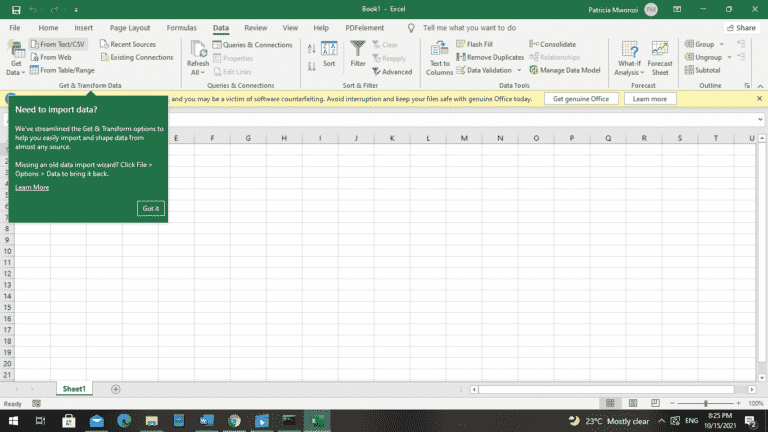The height and width of the screenshot is (432, 768).
Task: Close the yellow notification banner
Action: 759,99
